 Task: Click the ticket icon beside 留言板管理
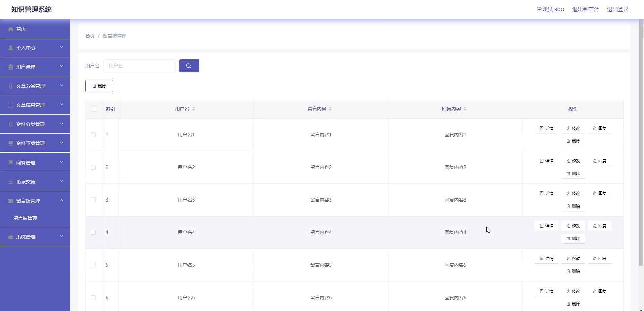tap(11, 201)
